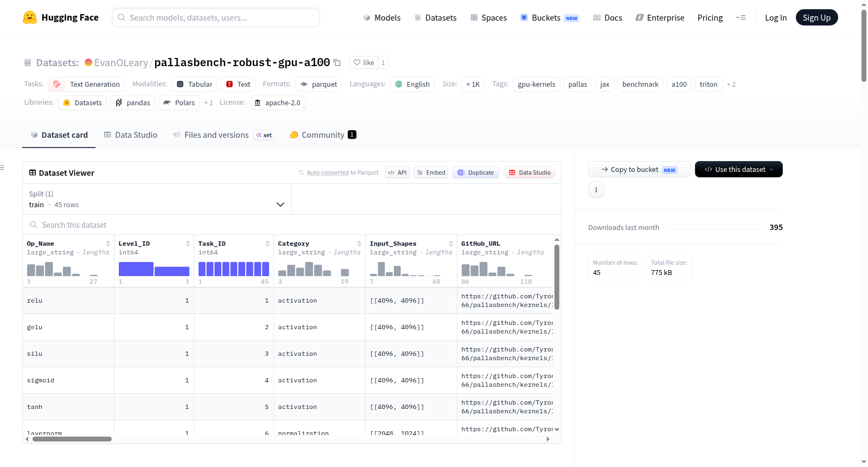Click the Text Generation task tag
Screen dimensions: 868x467
coord(86,84)
